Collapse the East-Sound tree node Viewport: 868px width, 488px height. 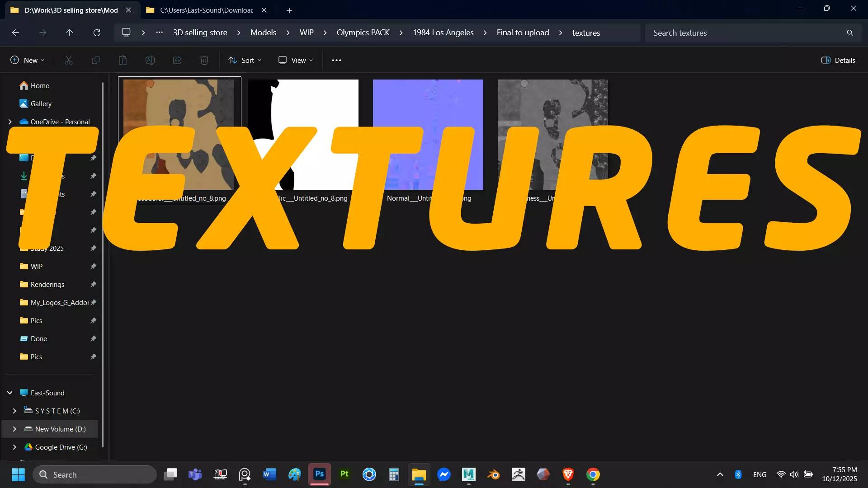click(x=10, y=393)
